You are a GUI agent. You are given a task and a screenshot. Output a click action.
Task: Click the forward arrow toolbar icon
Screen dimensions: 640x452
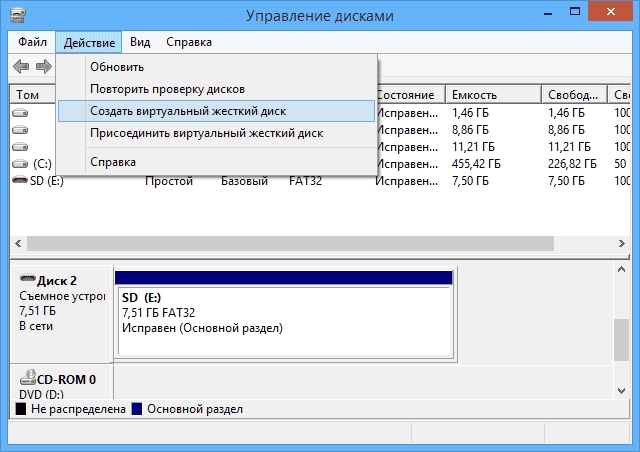(x=43, y=67)
